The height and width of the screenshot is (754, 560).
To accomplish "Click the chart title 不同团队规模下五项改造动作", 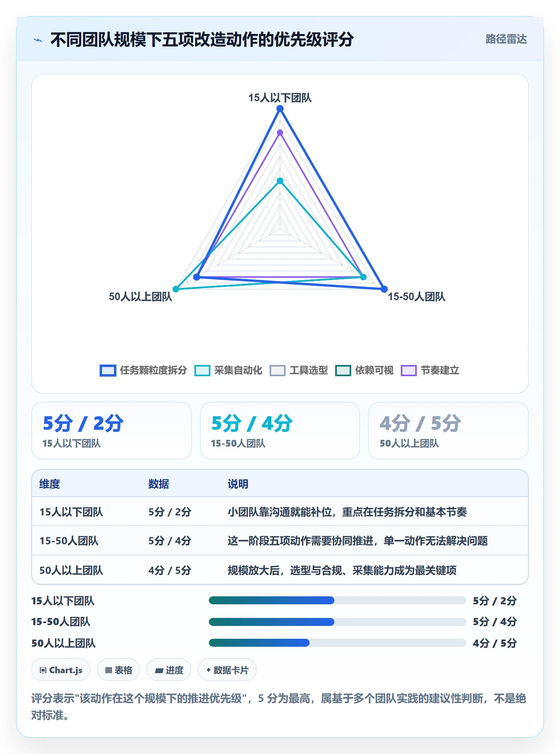I will click(202, 40).
